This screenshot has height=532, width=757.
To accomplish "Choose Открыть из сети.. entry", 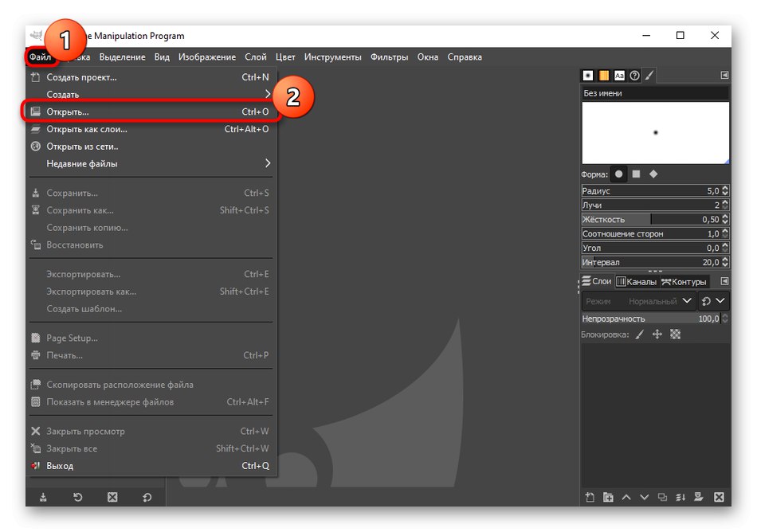I will [150, 147].
